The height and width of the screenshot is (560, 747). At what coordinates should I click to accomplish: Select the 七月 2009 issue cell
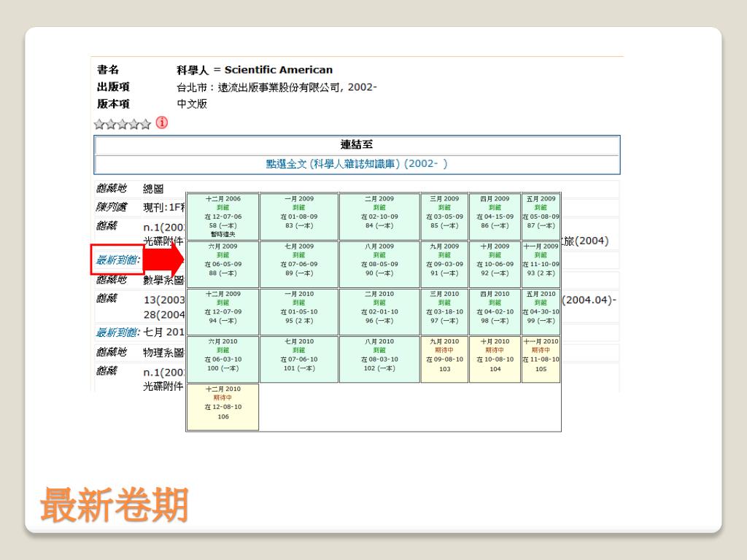298,264
